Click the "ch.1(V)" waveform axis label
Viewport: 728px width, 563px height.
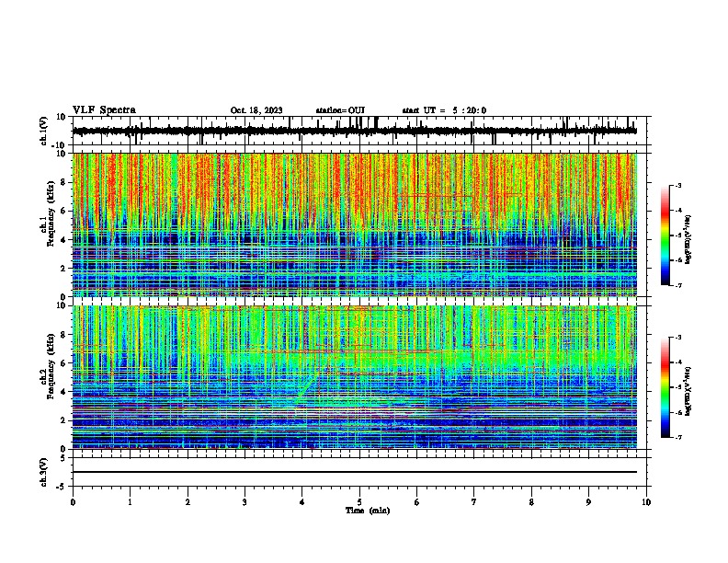click(x=44, y=131)
